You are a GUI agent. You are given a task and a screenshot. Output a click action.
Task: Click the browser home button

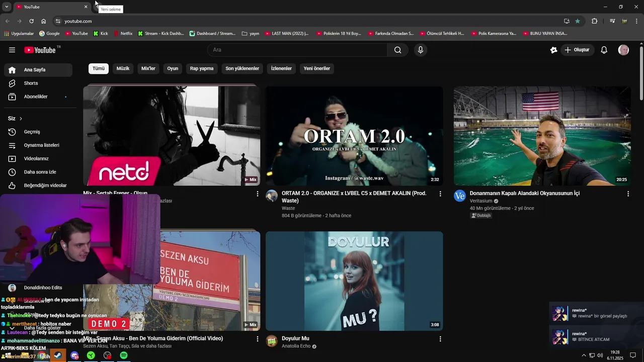coord(44,21)
